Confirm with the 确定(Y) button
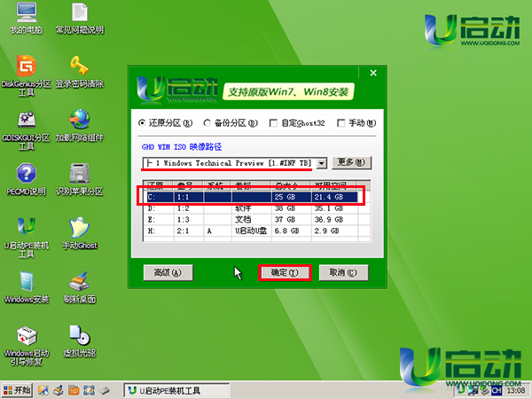Viewport: 532px width, 399px height. point(285,272)
